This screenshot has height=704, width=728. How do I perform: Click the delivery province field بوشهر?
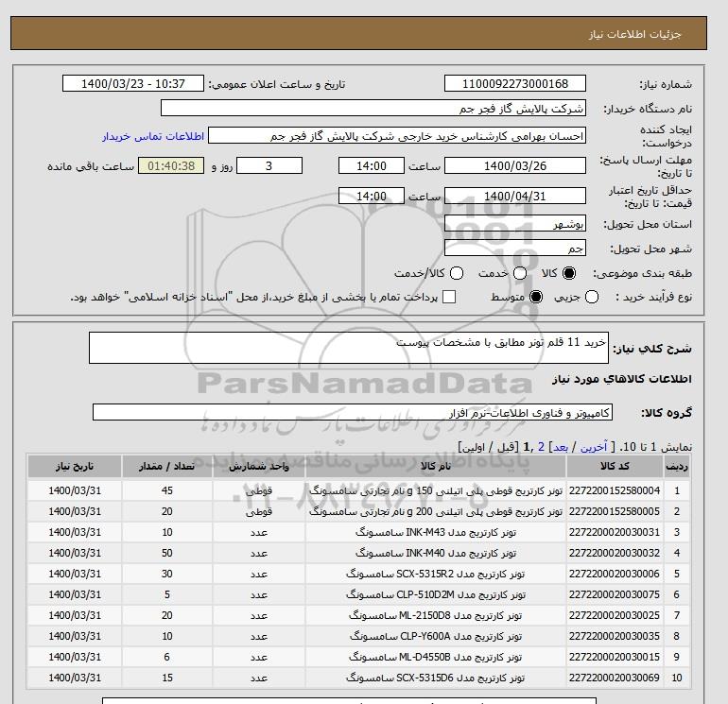pyautogui.click(x=515, y=224)
